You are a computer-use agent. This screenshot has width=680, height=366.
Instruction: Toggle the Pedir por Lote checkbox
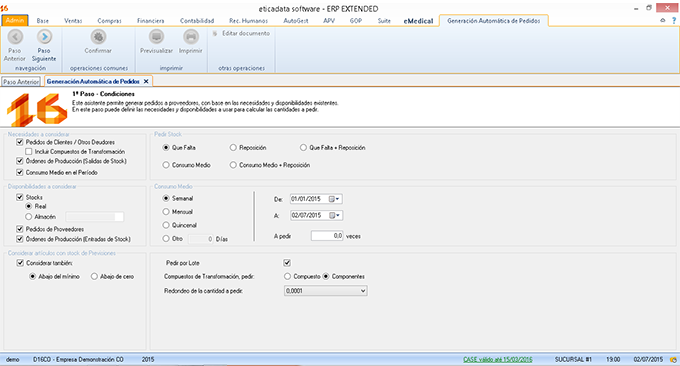click(287, 263)
